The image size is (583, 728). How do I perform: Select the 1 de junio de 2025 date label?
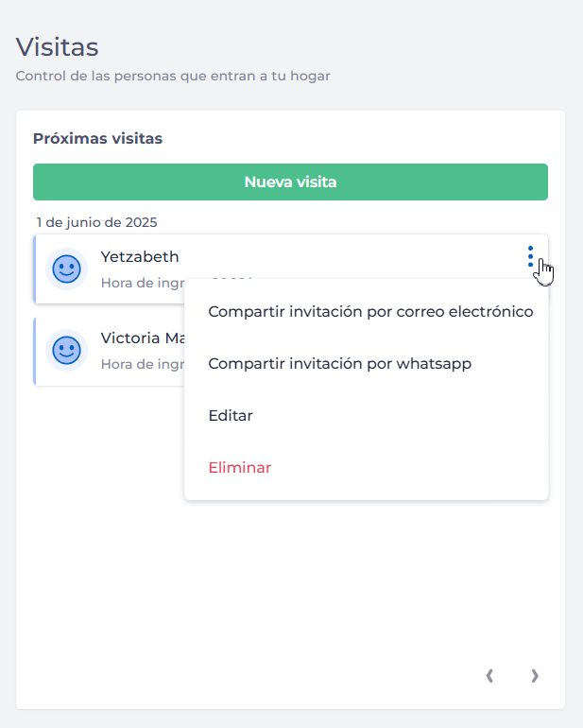96,223
